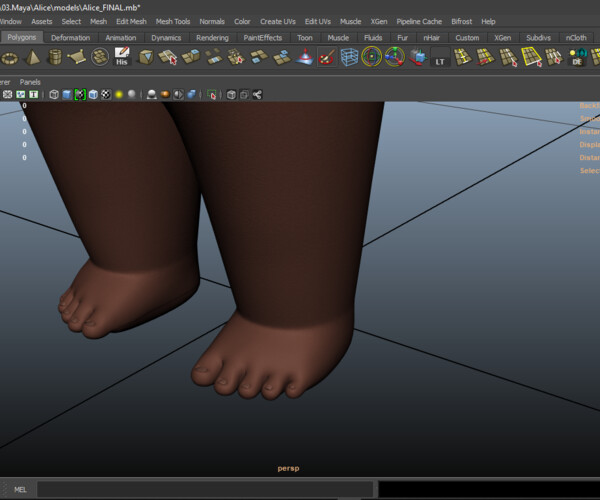Image resolution: width=600 pixels, height=500 pixels.
Task: Select the Append to Polygon shelf icon
Action: (x=236, y=57)
